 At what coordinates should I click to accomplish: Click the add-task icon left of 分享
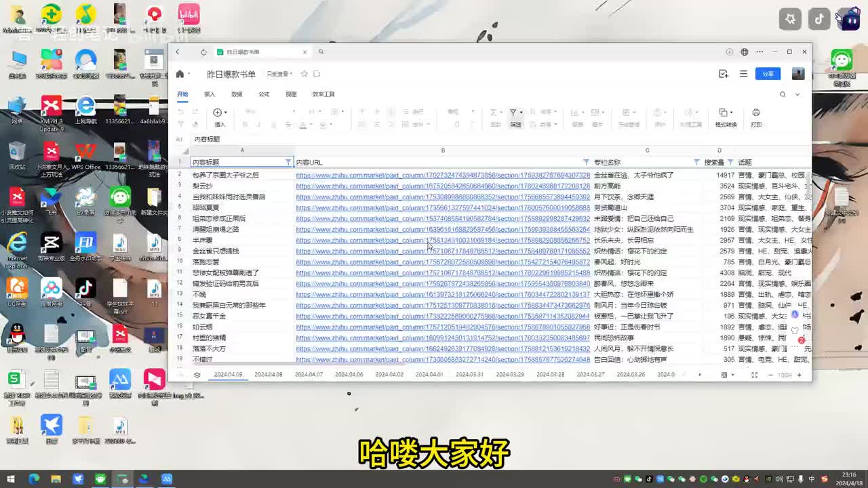(x=724, y=74)
